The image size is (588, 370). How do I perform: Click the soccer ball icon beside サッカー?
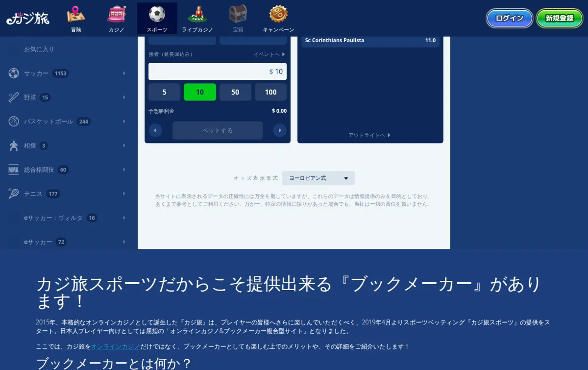pyautogui.click(x=14, y=74)
